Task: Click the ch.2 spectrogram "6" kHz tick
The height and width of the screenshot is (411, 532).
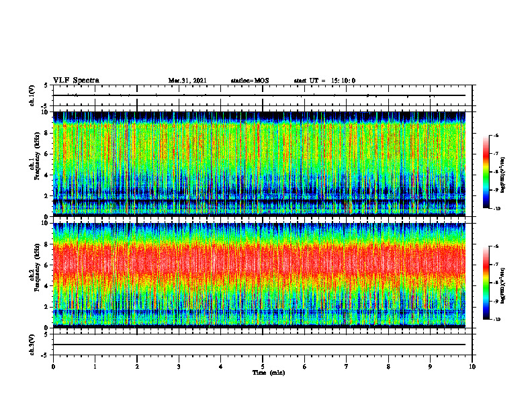Action: coord(47,265)
